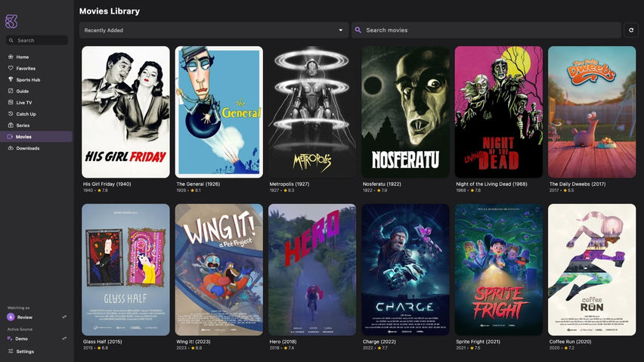Click title 'Glass Half (2015)'
This screenshot has width=644, height=362.
(102, 342)
